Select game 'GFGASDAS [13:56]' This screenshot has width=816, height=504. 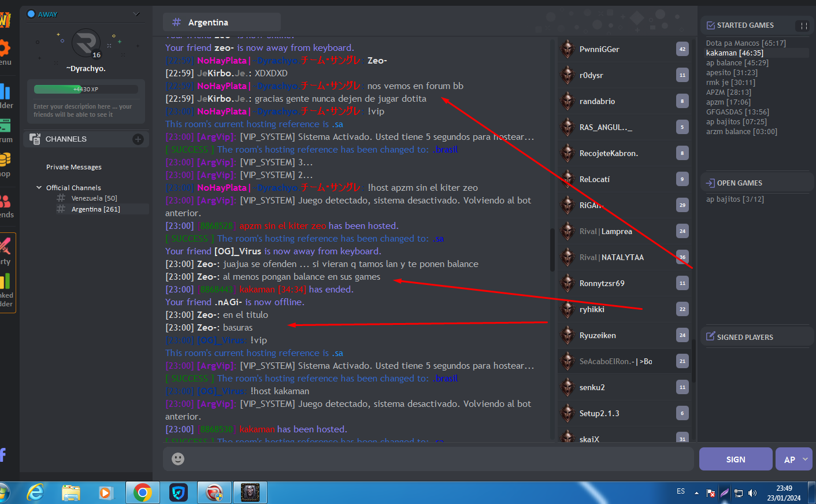pos(737,112)
